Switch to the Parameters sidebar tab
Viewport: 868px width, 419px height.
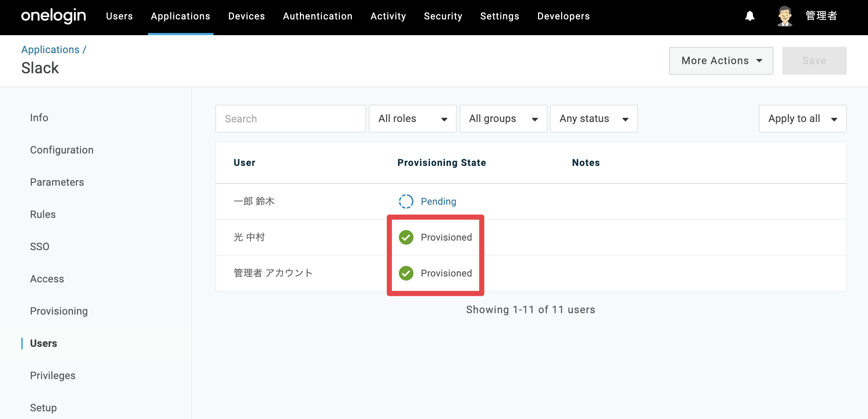click(57, 182)
